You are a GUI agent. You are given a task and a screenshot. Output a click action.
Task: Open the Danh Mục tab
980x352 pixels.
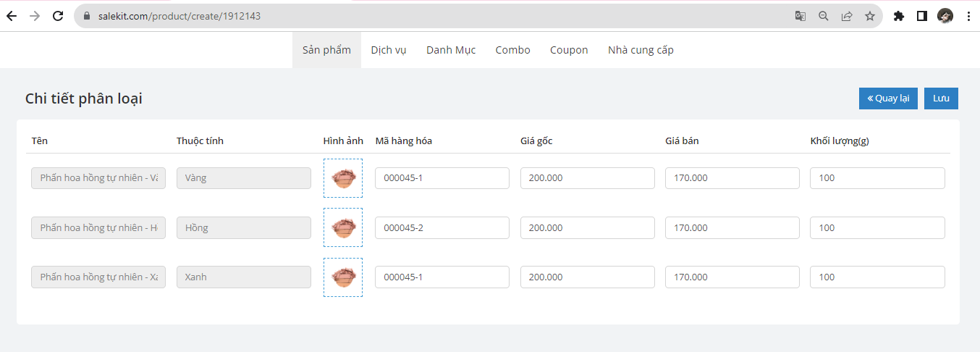(x=451, y=50)
